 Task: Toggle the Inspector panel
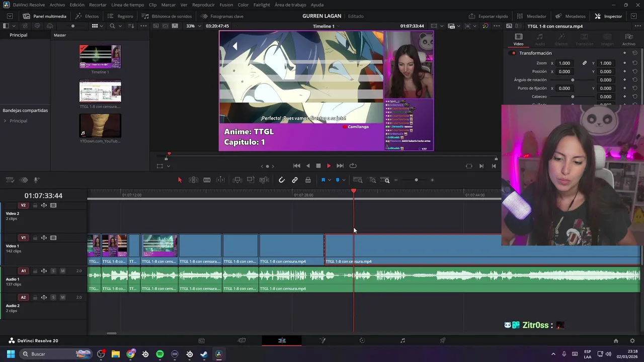[x=608, y=16]
